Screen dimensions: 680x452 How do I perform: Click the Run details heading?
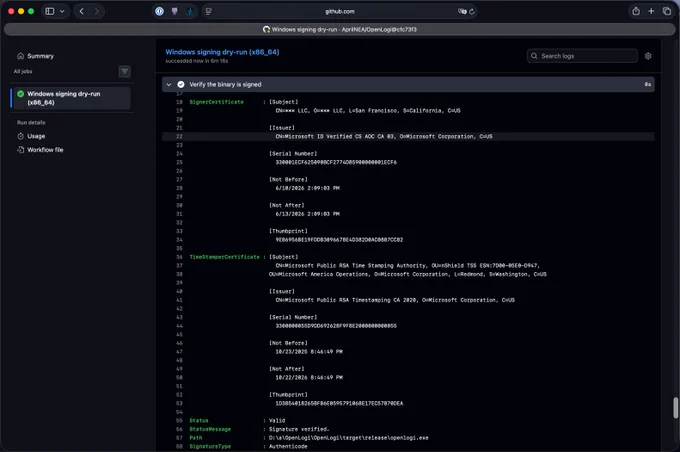pyautogui.click(x=31, y=123)
